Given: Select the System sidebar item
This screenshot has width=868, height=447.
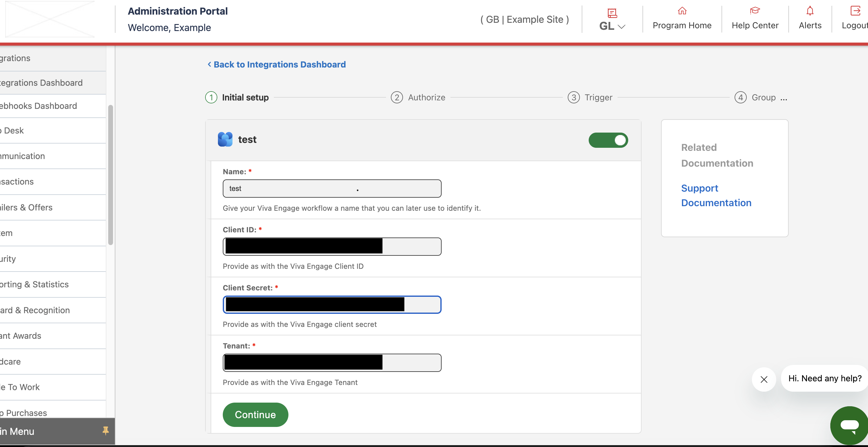Looking at the screenshot, I should tap(53, 233).
